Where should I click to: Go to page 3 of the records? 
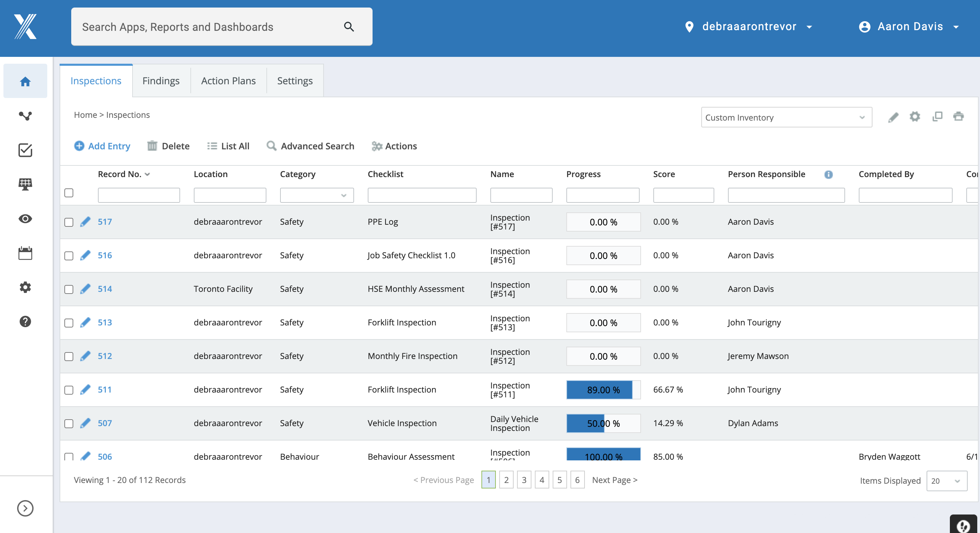524,480
